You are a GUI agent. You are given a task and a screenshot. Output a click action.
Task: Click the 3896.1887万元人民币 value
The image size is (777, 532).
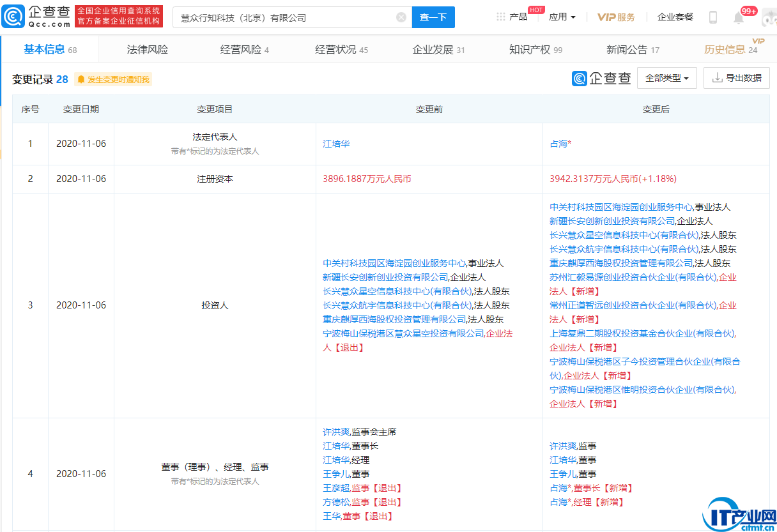pyautogui.click(x=367, y=179)
